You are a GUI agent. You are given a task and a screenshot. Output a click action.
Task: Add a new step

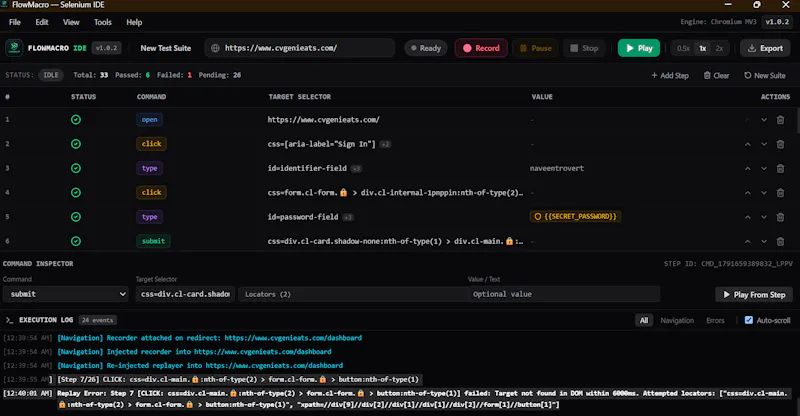click(x=670, y=76)
